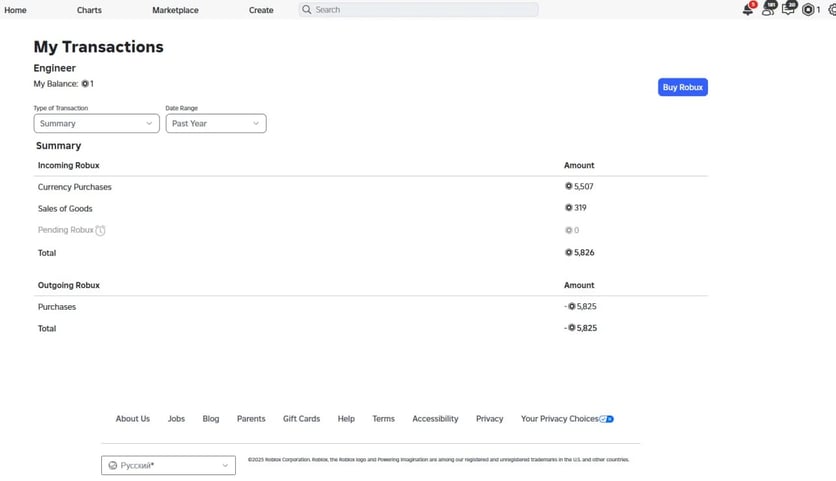The height and width of the screenshot is (481, 836).
Task: Click the Robux balance icon in header
Action: tap(809, 10)
